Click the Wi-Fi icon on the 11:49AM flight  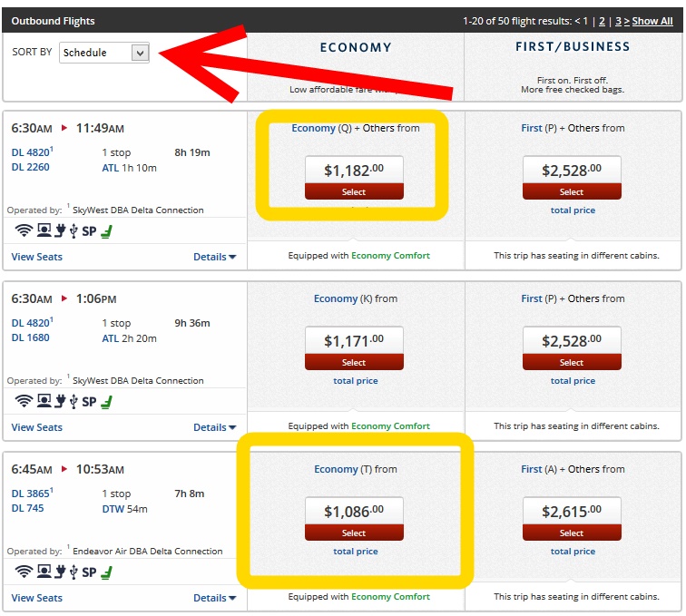(x=24, y=231)
